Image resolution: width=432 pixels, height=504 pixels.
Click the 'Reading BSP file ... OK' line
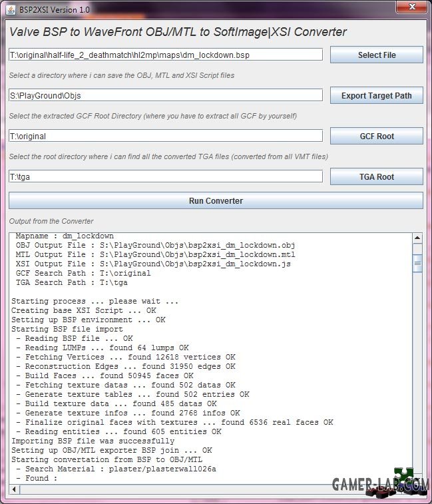pos(75,338)
